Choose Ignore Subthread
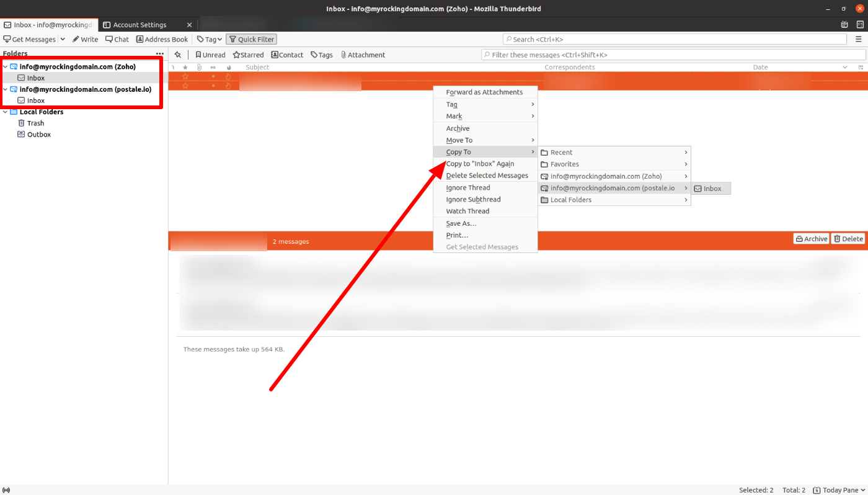Image resolution: width=868 pixels, height=495 pixels. click(485, 199)
